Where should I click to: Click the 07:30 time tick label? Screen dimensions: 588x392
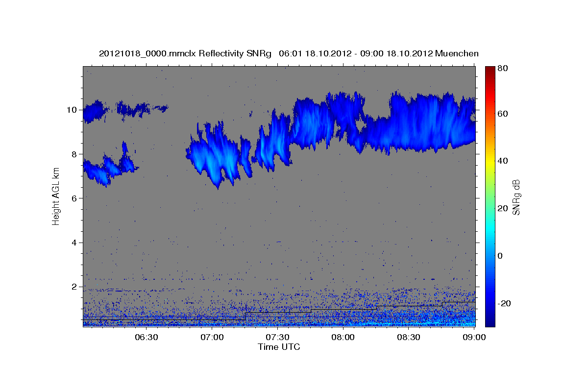(278, 337)
